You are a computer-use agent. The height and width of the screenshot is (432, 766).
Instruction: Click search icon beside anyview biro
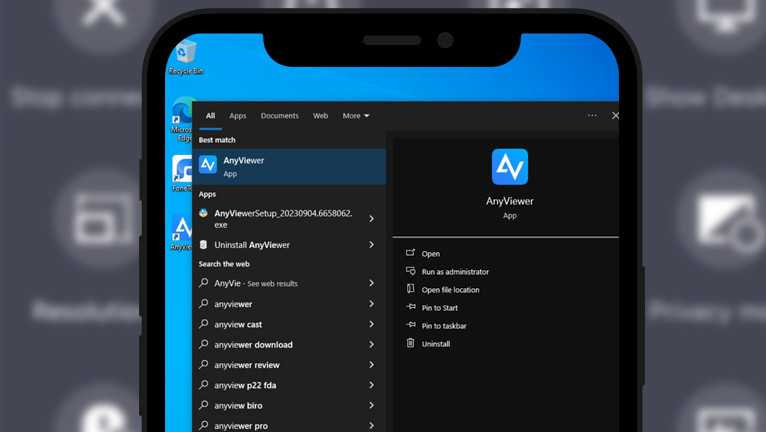(204, 405)
